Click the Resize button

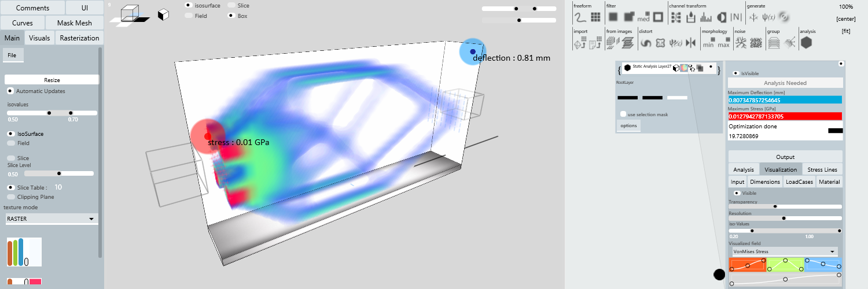click(x=52, y=80)
